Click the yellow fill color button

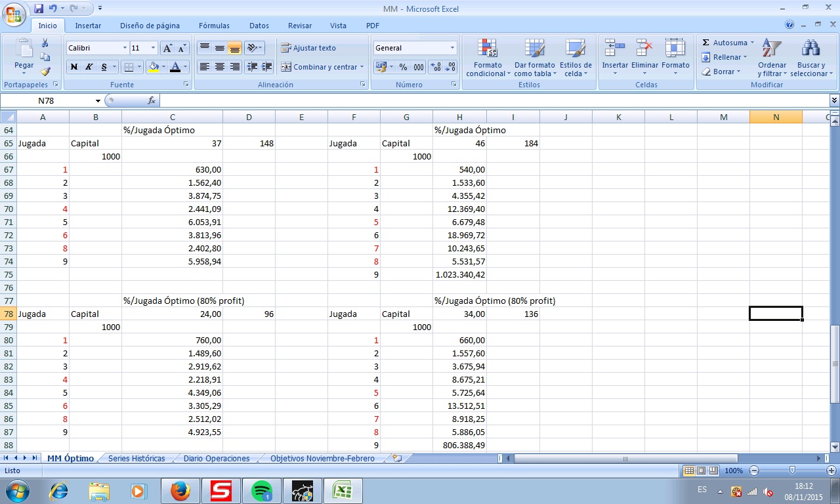pyautogui.click(x=154, y=67)
